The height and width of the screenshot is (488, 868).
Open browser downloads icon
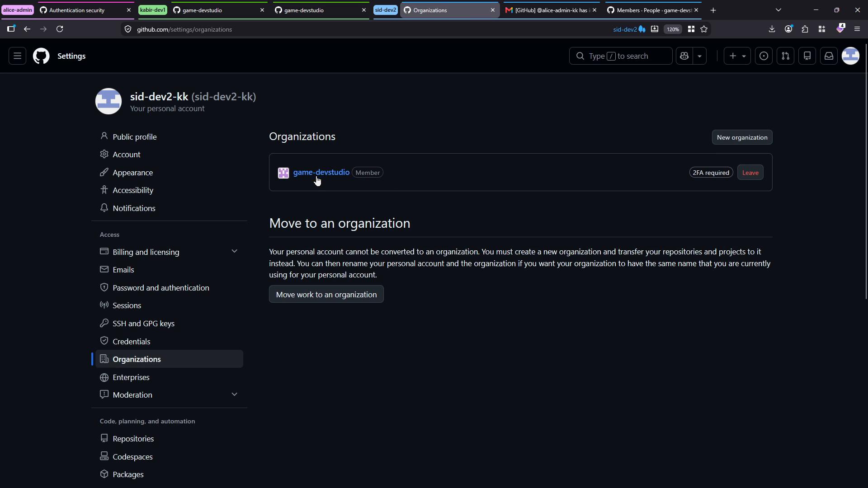coord(772,29)
